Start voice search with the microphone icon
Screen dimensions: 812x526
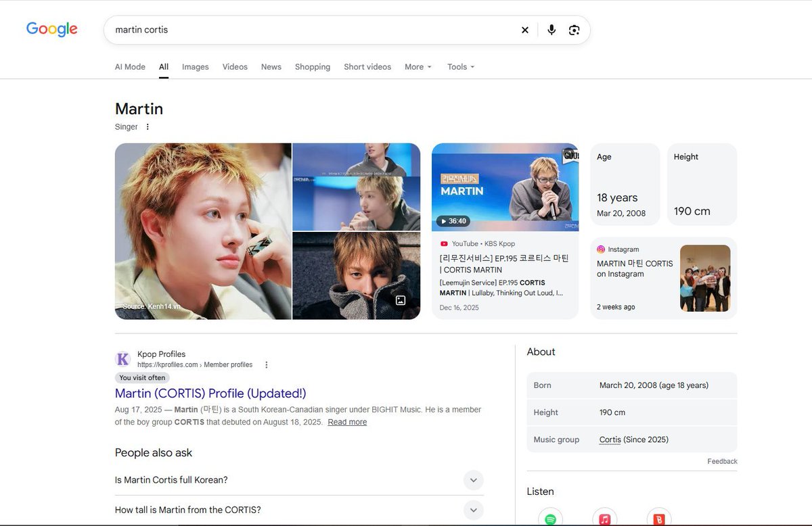[x=551, y=30]
